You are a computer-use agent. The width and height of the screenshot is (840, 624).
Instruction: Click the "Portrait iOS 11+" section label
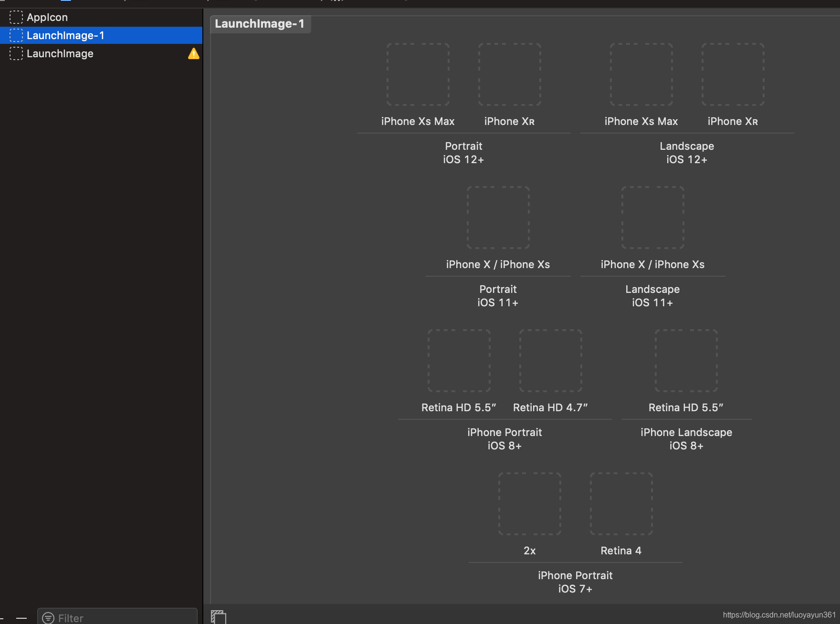498,296
